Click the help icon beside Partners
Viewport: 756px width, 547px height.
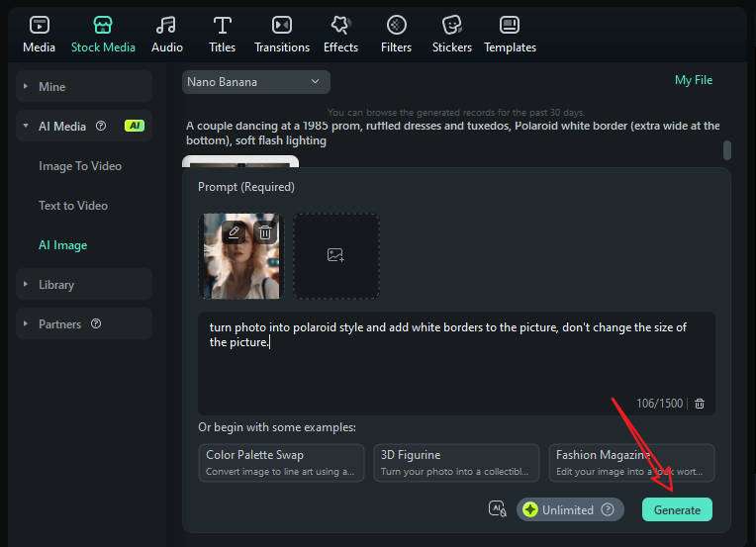click(96, 323)
